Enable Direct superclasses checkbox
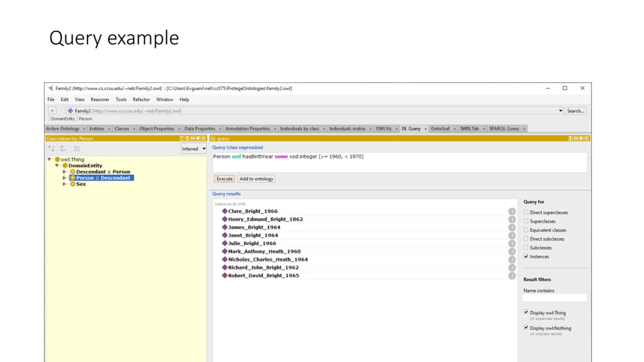Viewport: 644px width, 362px height. click(526, 212)
